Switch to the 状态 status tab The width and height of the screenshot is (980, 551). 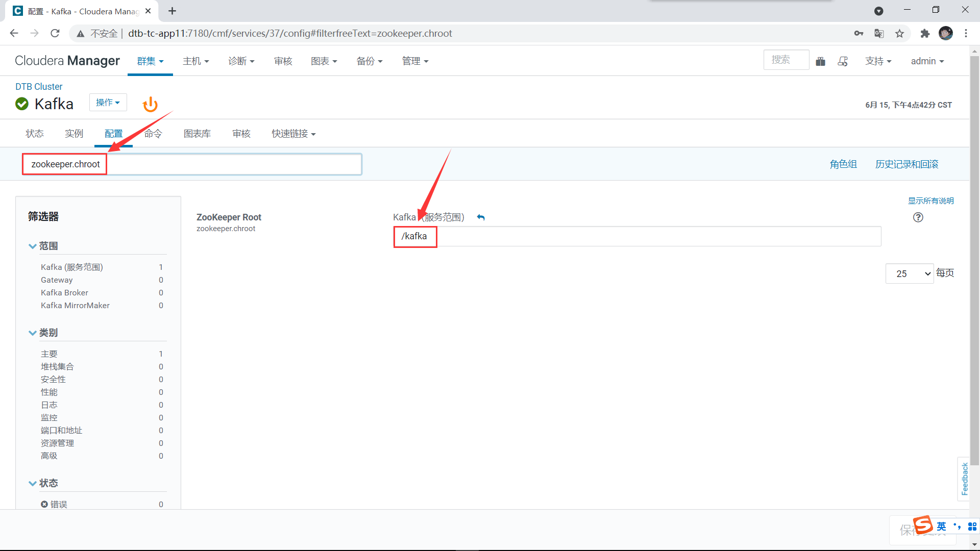35,134
